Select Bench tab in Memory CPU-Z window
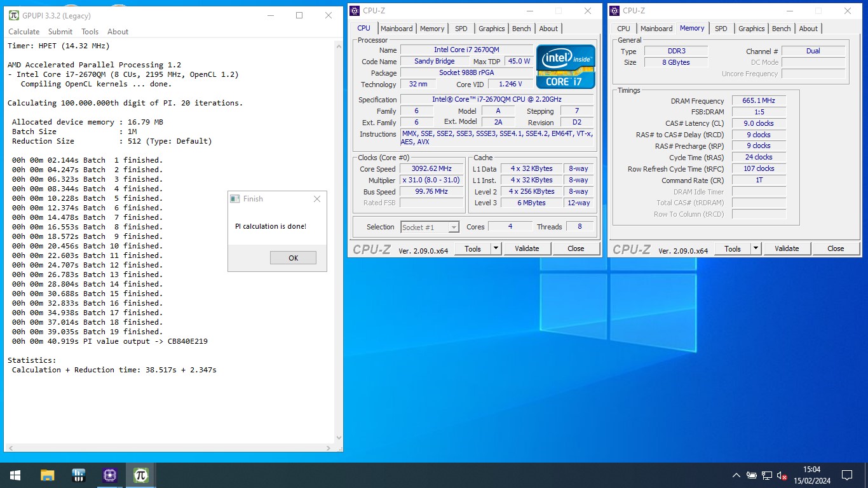 tap(782, 29)
